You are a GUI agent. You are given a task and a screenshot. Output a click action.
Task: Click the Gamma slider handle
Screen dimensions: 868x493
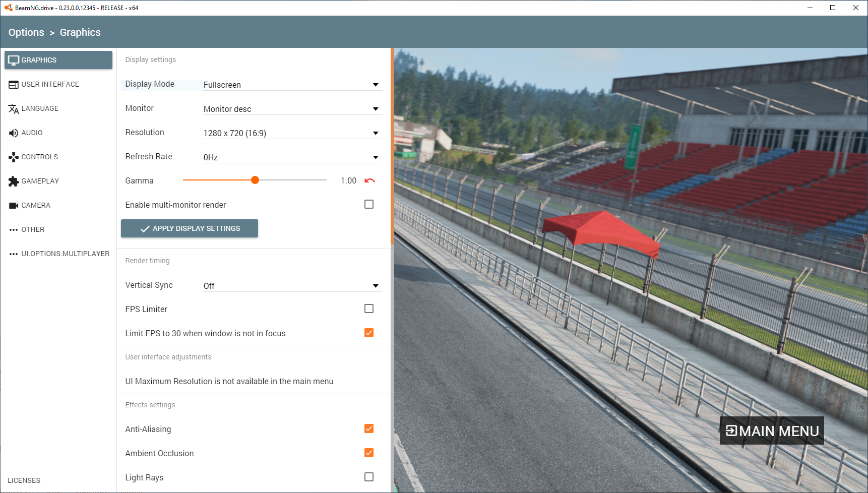[x=255, y=180]
